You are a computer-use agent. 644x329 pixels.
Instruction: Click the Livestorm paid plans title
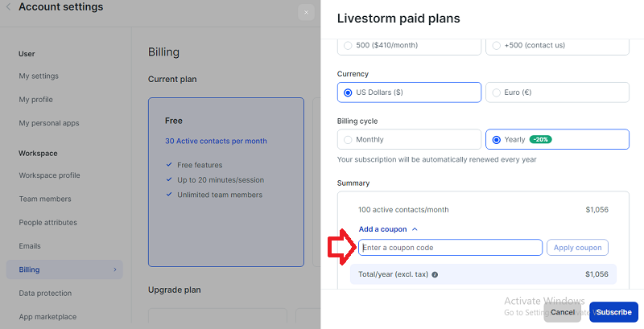(398, 19)
